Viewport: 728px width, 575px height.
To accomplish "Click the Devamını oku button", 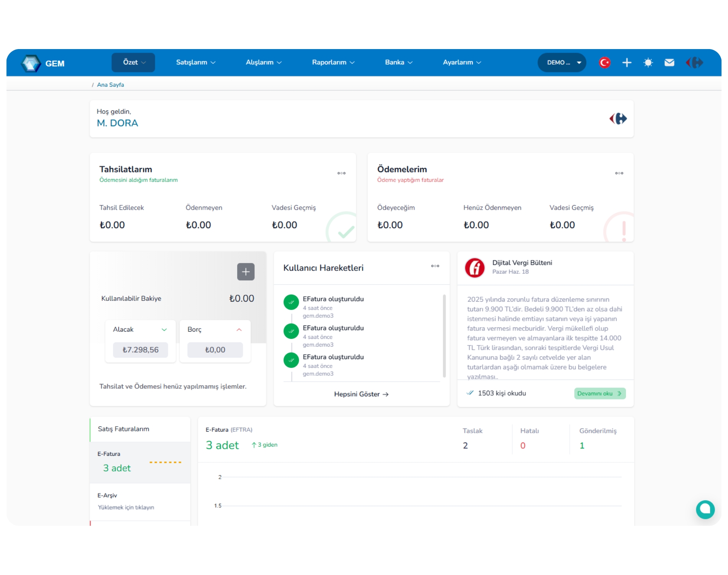I will pyautogui.click(x=600, y=393).
